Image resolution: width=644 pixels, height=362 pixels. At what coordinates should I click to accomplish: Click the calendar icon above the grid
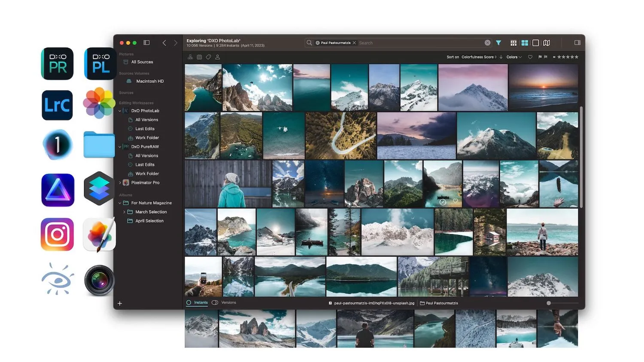[x=199, y=57]
